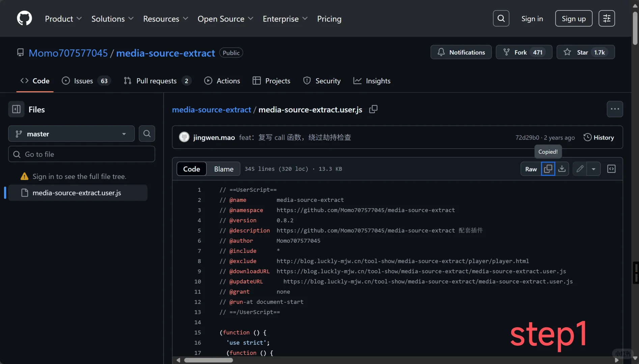Click the Go to file input
639x364 pixels.
(x=82, y=154)
